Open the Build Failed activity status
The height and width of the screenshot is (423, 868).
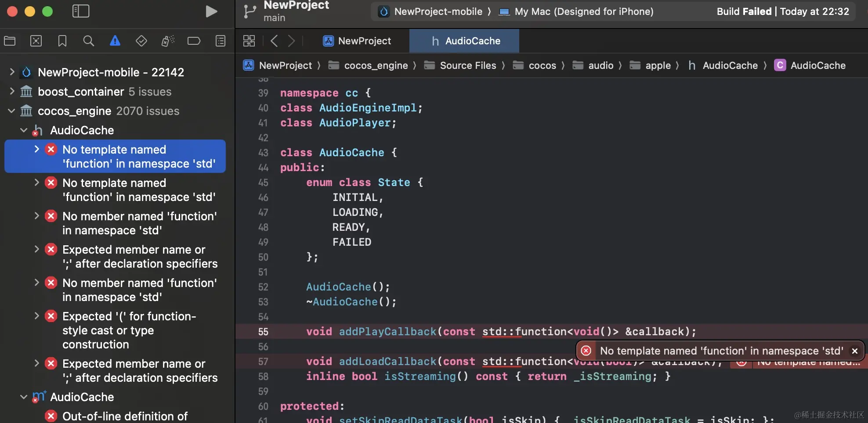click(x=783, y=11)
